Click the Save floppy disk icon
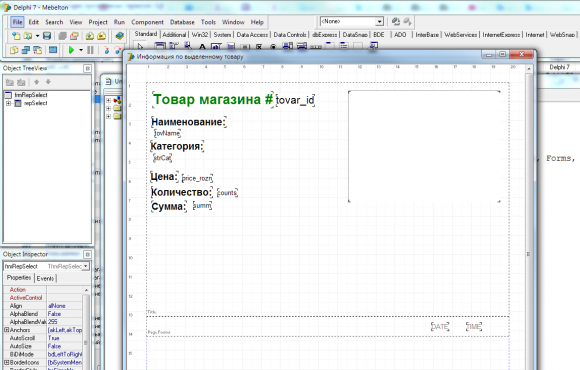 point(47,36)
